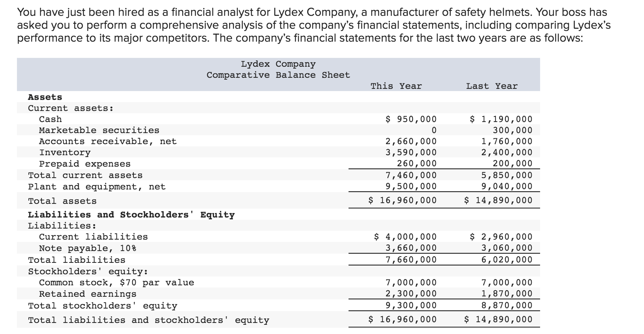Click Total current assets value 7,460,000
This screenshot has width=644, height=334.
[411, 175]
